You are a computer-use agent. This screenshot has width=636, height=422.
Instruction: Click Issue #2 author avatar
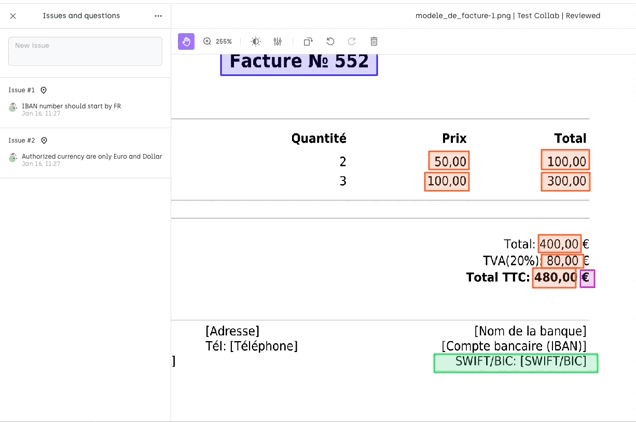point(13,157)
